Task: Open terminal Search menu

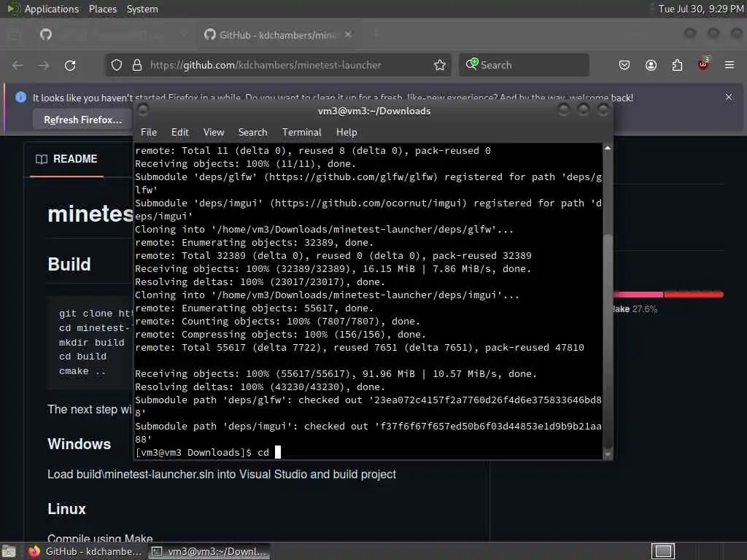Action: (252, 133)
